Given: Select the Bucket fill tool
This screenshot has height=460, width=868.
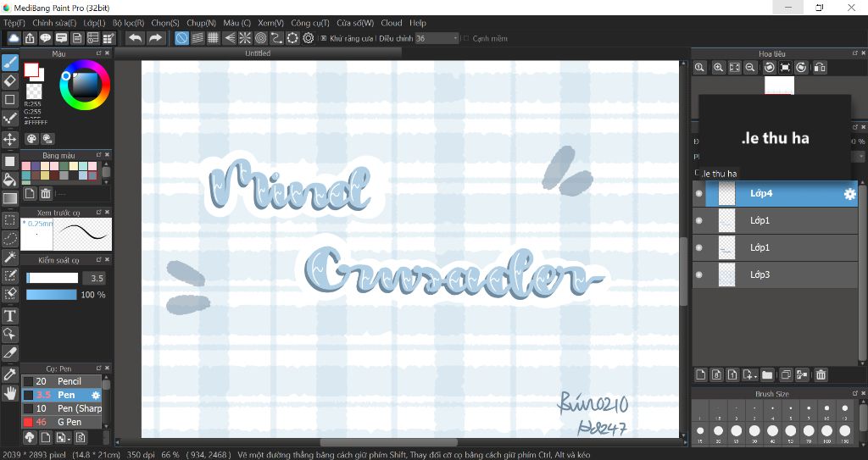Looking at the screenshot, I should pos(9,180).
